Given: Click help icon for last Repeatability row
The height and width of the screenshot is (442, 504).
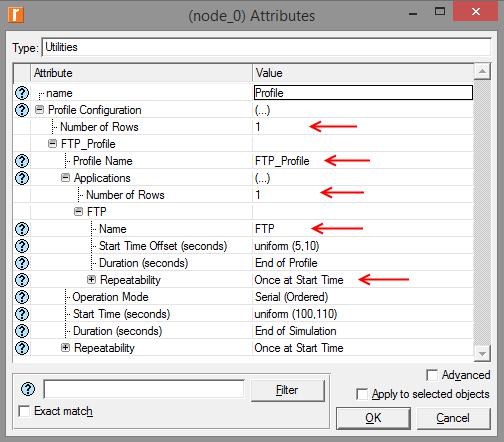Looking at the screenshot, I should pos(22,348).
